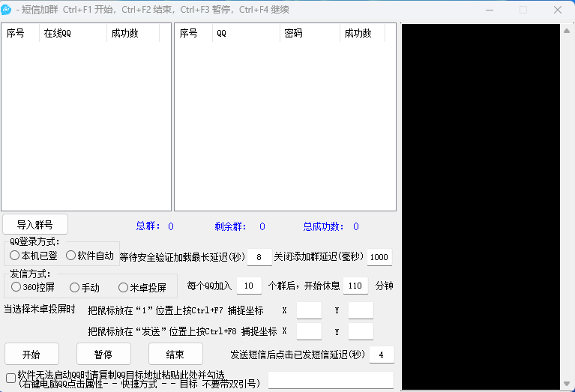Click the close add-group delay field

379,257
